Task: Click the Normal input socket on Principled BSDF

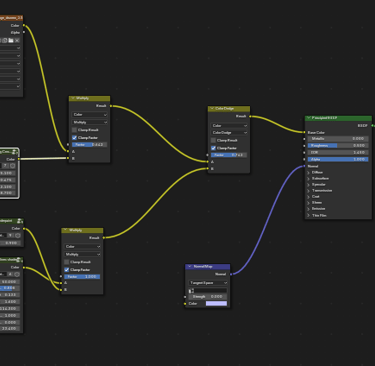Action: [305, 166]
